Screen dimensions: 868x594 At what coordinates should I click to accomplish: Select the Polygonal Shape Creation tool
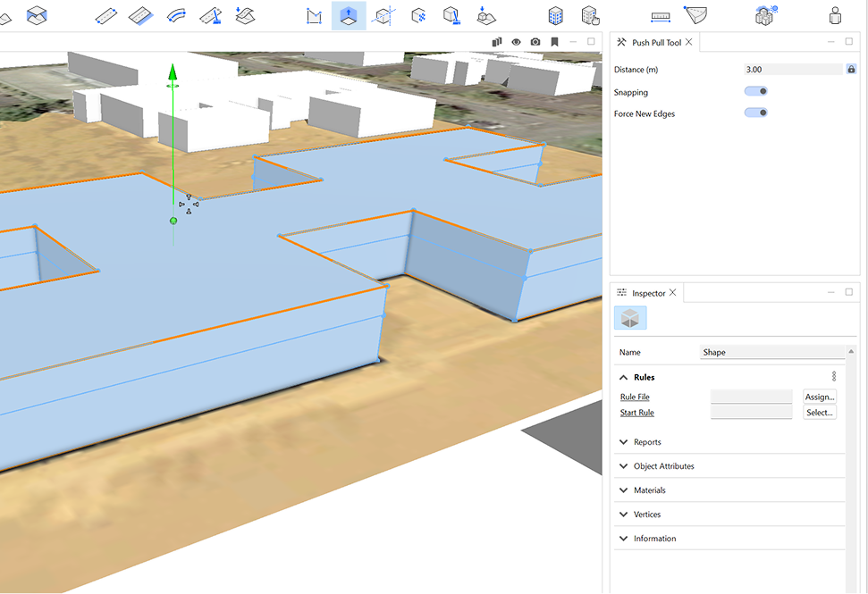pyautogui.click(x=314, y=15)
